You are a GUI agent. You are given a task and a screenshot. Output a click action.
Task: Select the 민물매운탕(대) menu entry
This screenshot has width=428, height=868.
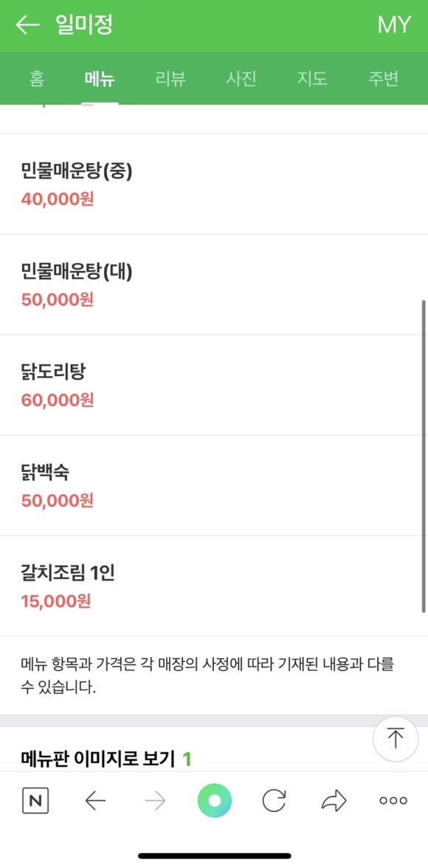click(214, 284)
